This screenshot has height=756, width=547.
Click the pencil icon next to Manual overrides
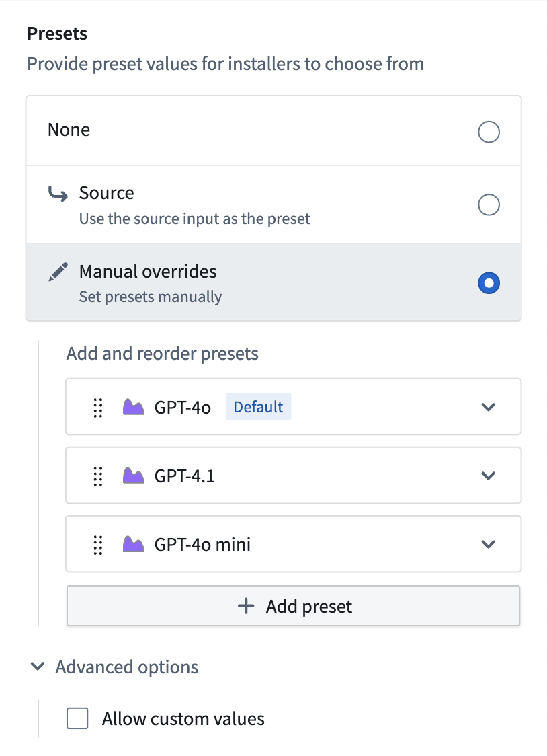(57, 271)
